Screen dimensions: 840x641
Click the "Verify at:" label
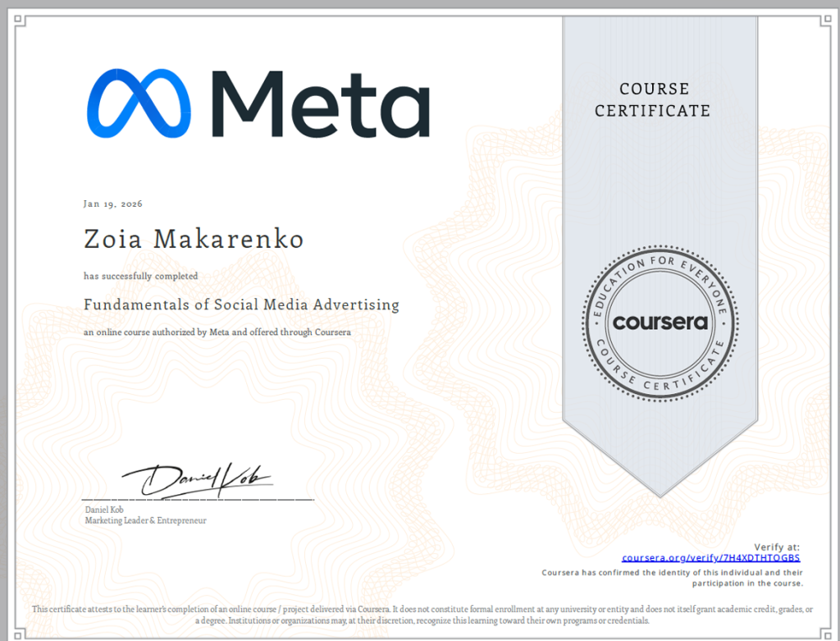[x=776, y=547]
